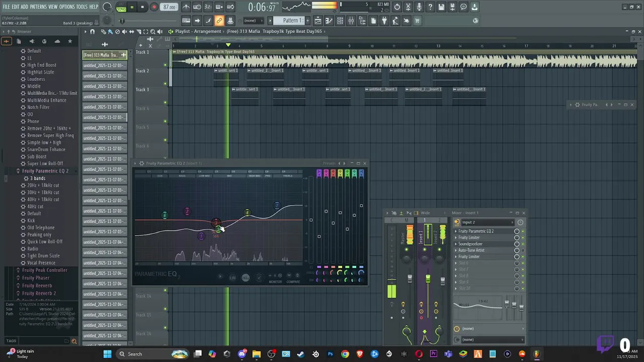Pause playback using the transport pause button
Screen dimensions: 644x362
(x=132, y=7)
